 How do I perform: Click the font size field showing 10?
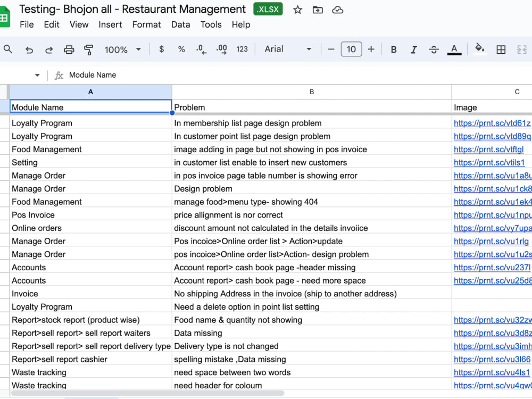(351, 49)
